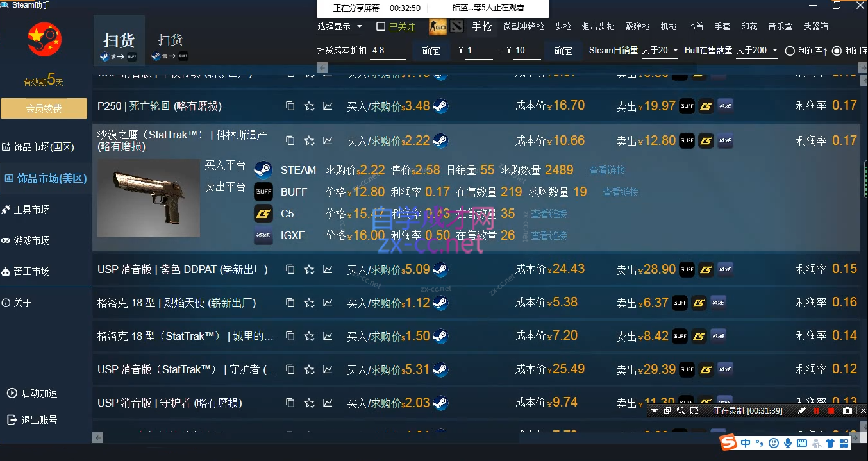This screenshot has width=868, height=461.
Task: Click the Desert Eagle item thumbnail
Action: [149, 198]
